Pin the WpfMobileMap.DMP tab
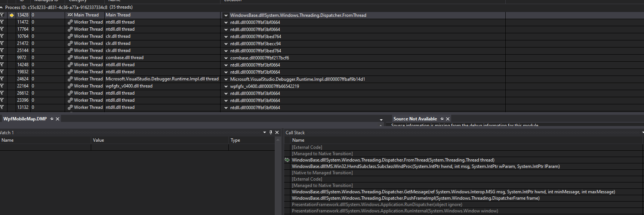Image resolution: width=644 pixels, height=215 pixels. click(x=52, y=119)
